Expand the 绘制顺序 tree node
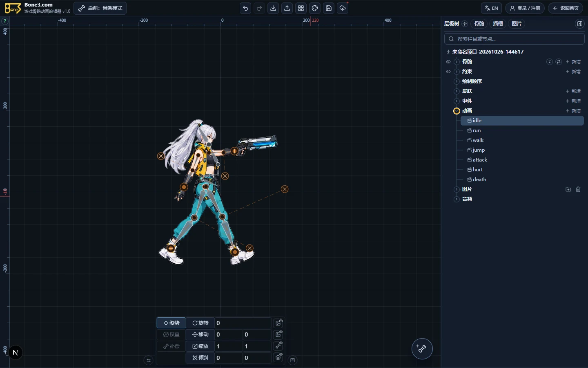588x368 pixels. click(457, 81)
